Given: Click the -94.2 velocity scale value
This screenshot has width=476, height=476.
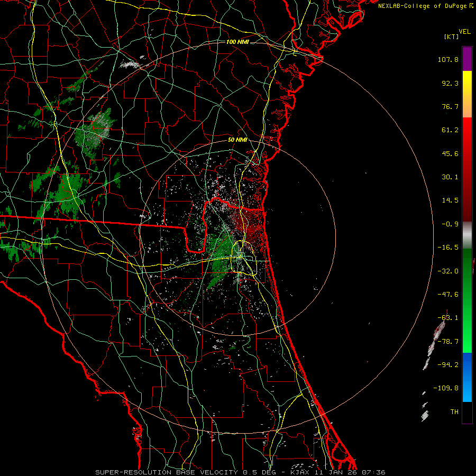Looking at the screenshot, I should click(x=448, y=365).
